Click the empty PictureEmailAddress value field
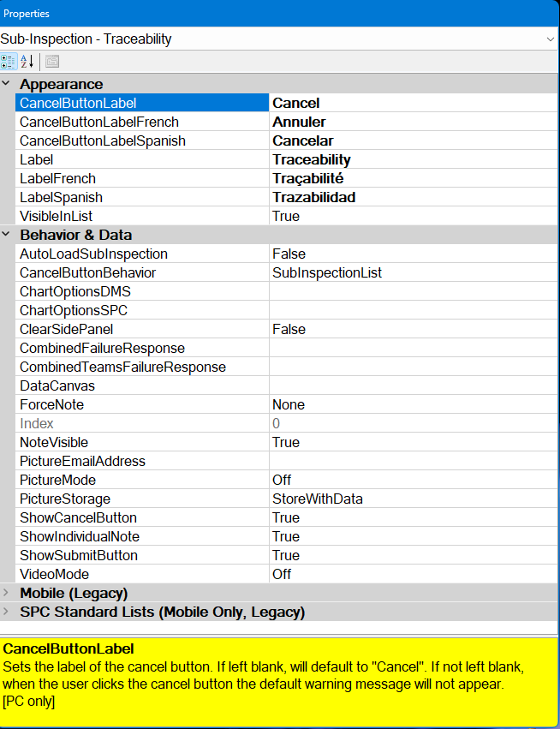 pos(411,461)
